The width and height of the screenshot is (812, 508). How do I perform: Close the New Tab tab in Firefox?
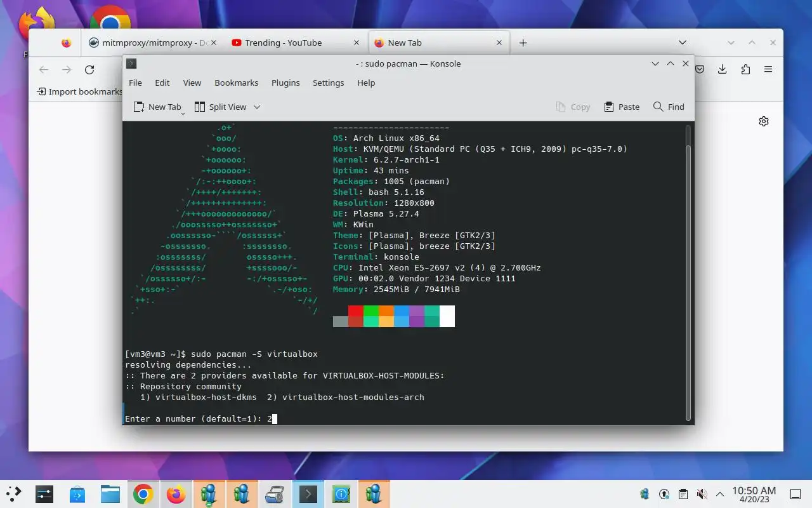[x=499, y=43]
